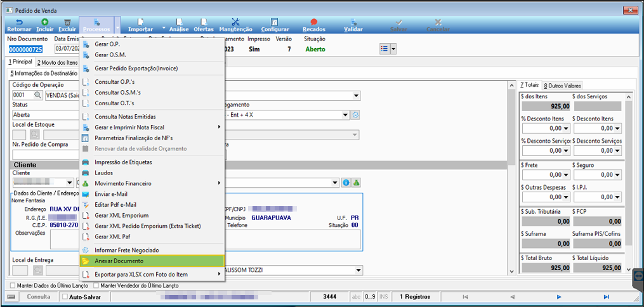Click the Código de Operação search icon
The image size is (644, 307).
[37, 95]
